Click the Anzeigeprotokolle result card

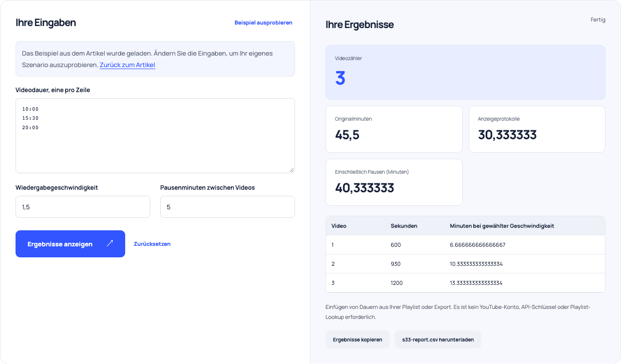click(537, 129)
